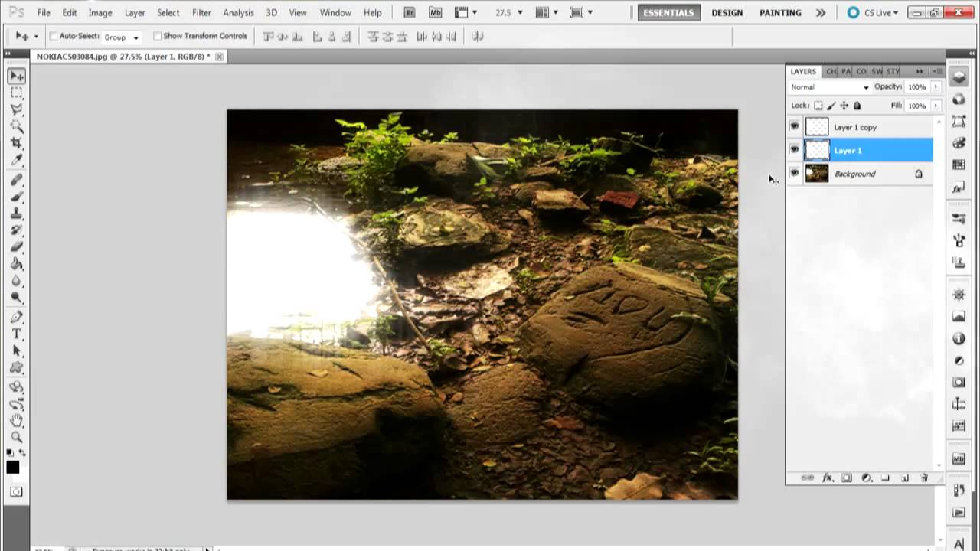Toggle lock position icon
This screenshot has width=980, height=551.
tap(844, 106)
